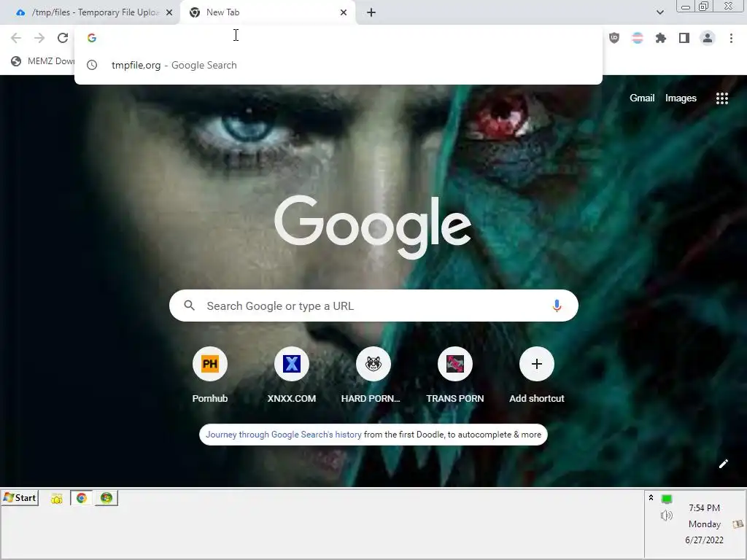The width and height of the screenshot is (747, 560).
Task: Customize this page with the pencil icon
Action: click(x=723, y=464)
